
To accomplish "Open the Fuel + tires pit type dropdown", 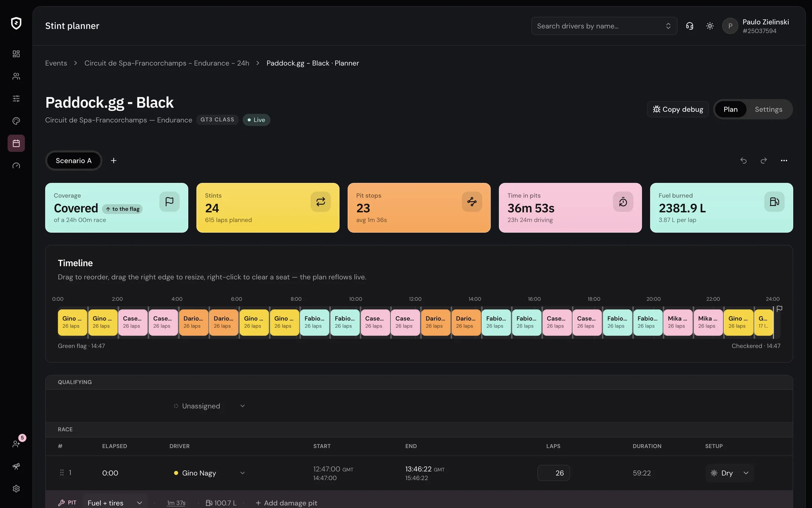I will pyautogui.click(x=115, y=502).
